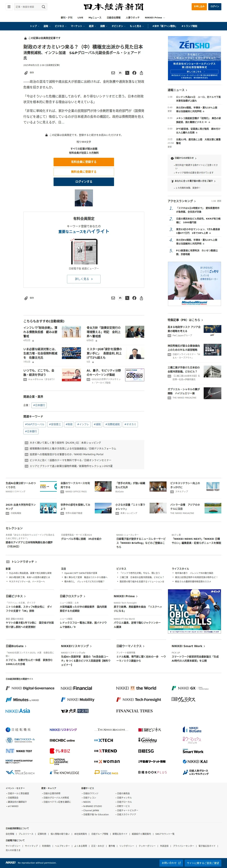227x868 pixels.
Task: Open the #トランプ関税 topic
Action: click(x=190, y=26)
